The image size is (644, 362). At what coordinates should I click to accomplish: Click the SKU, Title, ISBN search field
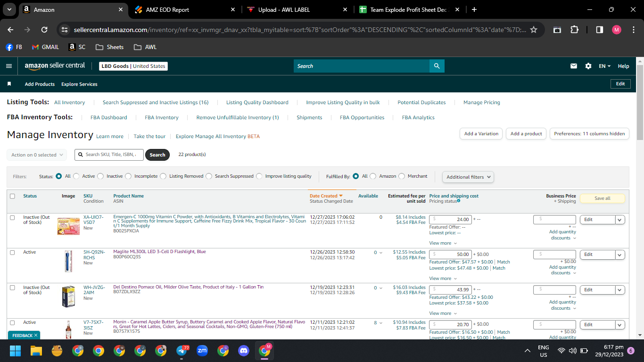[x=109, y=155]
